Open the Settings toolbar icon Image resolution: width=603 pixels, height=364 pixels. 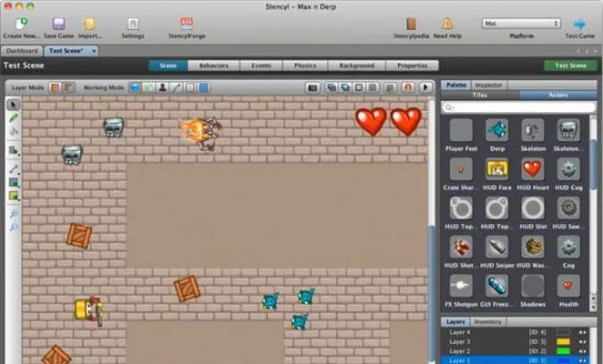tap(133, 24)
